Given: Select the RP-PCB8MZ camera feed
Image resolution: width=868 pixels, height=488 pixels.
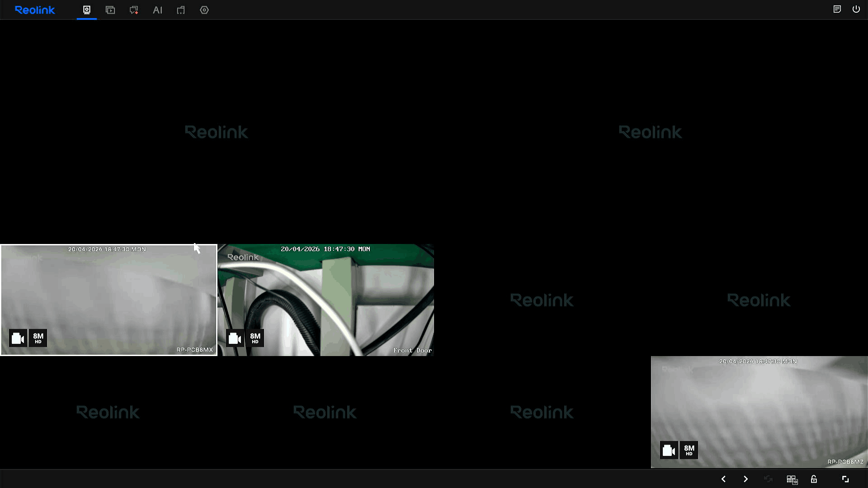Looking at the screenshot, I should pos(759,412).
